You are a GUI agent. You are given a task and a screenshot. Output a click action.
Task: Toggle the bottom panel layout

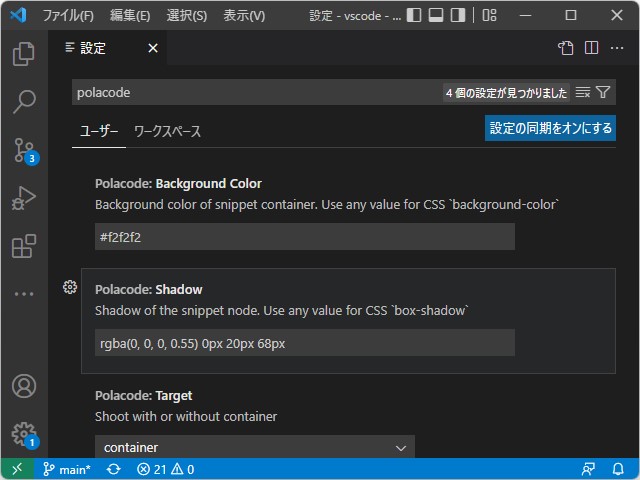tap(436, 15)
